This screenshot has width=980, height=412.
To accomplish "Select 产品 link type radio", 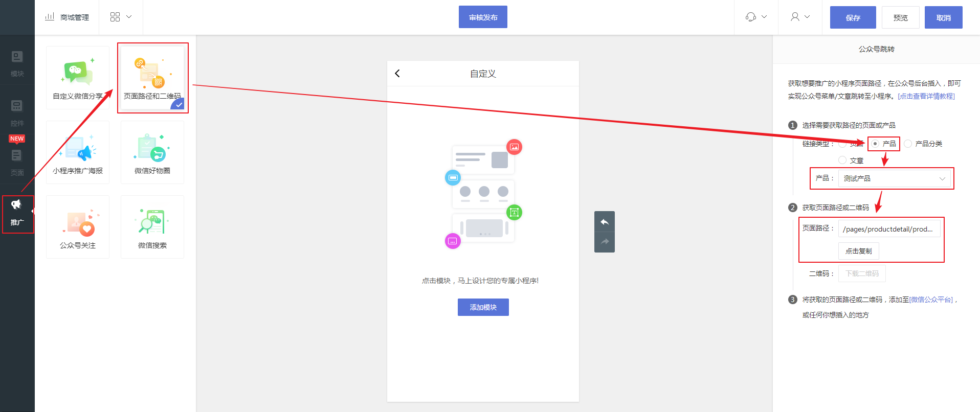I will tap(875, 144).
